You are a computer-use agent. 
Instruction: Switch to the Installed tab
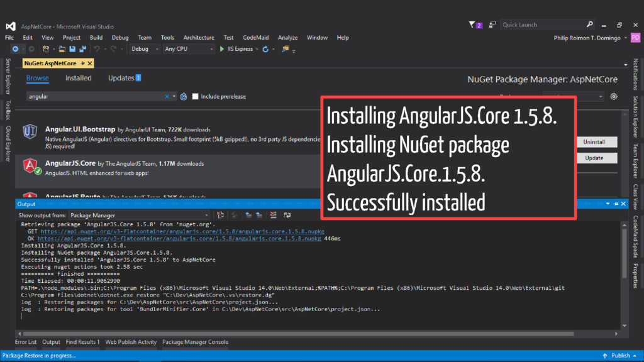point(78,78)
